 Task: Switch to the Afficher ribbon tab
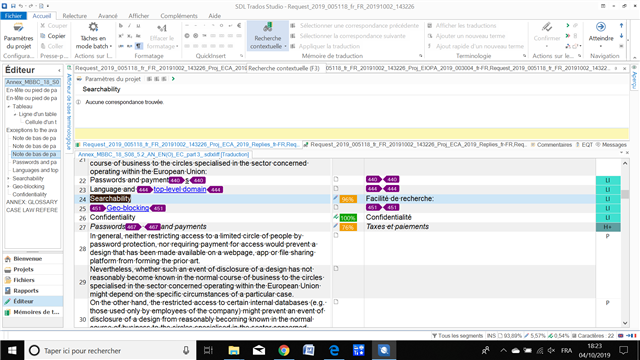[139, 16]
